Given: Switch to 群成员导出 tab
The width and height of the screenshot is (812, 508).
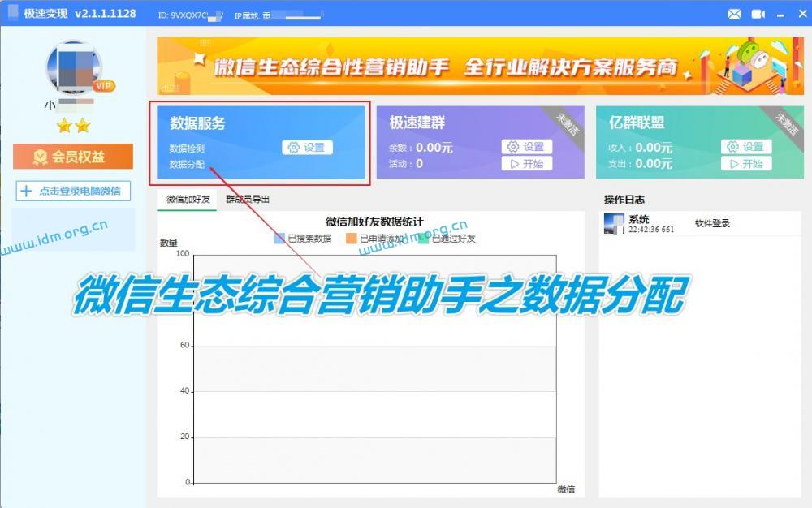Looking at the screenshot, I should (x=248, y=200).
